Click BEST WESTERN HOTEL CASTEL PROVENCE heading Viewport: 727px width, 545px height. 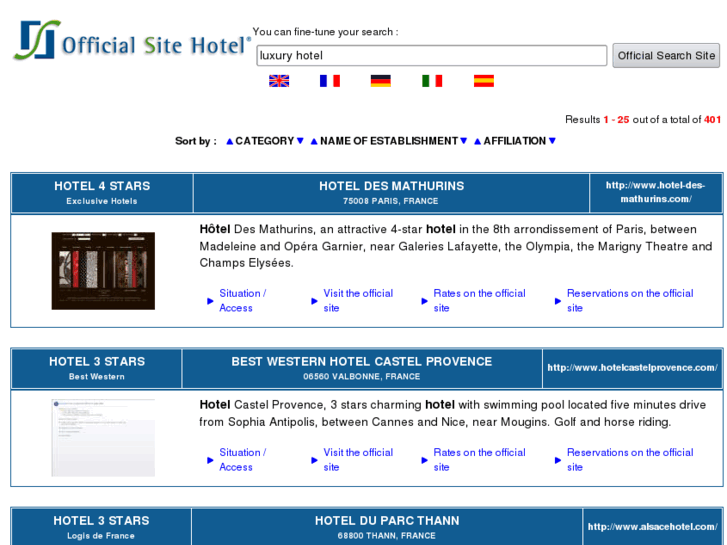pyautogui.click(x=362, y=362)
